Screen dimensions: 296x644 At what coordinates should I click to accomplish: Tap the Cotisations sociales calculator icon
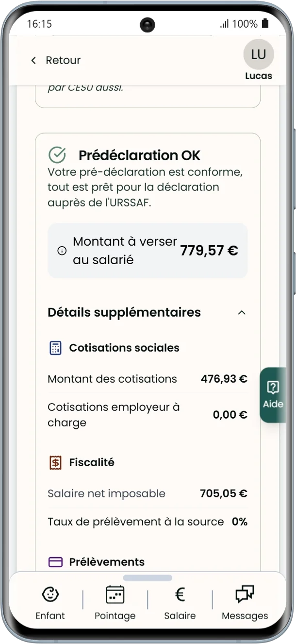(55, 348)
